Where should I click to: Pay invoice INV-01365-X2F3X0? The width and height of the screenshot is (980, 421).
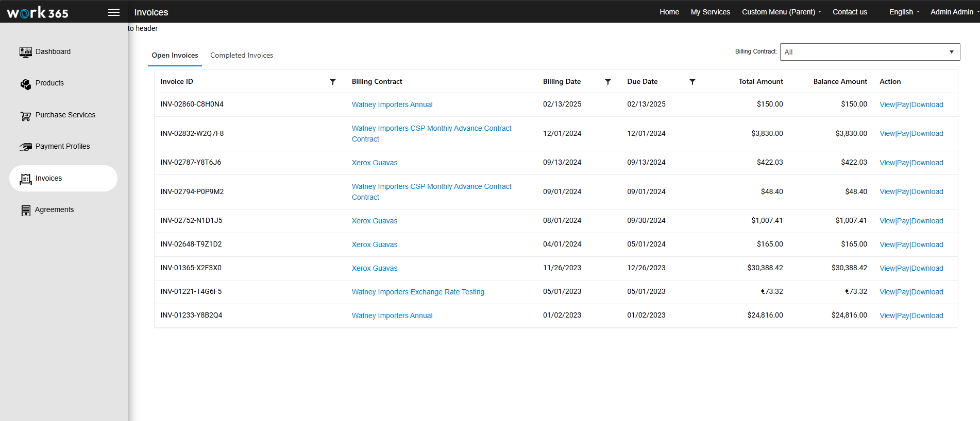(x=903, y=268)
